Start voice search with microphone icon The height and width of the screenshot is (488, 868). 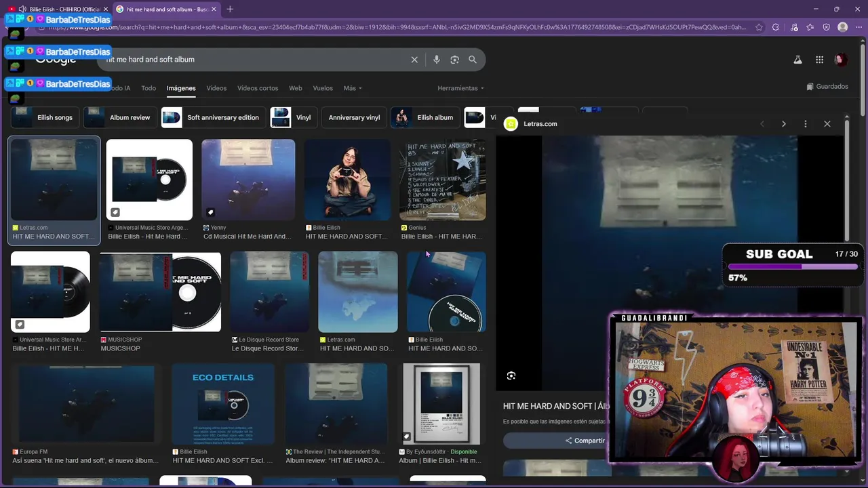tap(437, 60)
